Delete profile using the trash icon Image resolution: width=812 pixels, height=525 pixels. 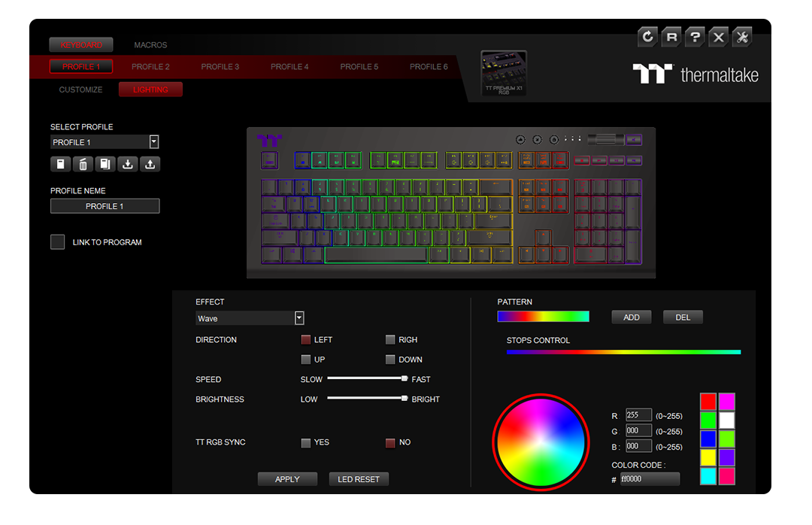83,164
